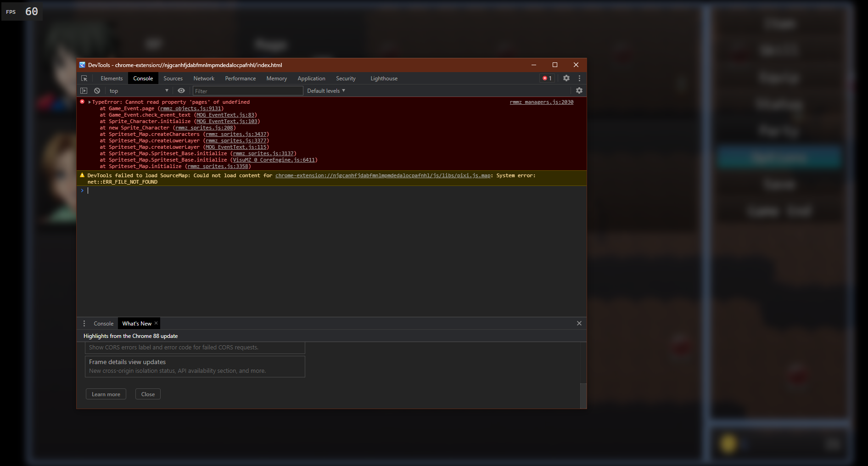This screenshot has width=868, height=466.
Task: Open live expression eye icon
Action: click(x=181, y=91)
